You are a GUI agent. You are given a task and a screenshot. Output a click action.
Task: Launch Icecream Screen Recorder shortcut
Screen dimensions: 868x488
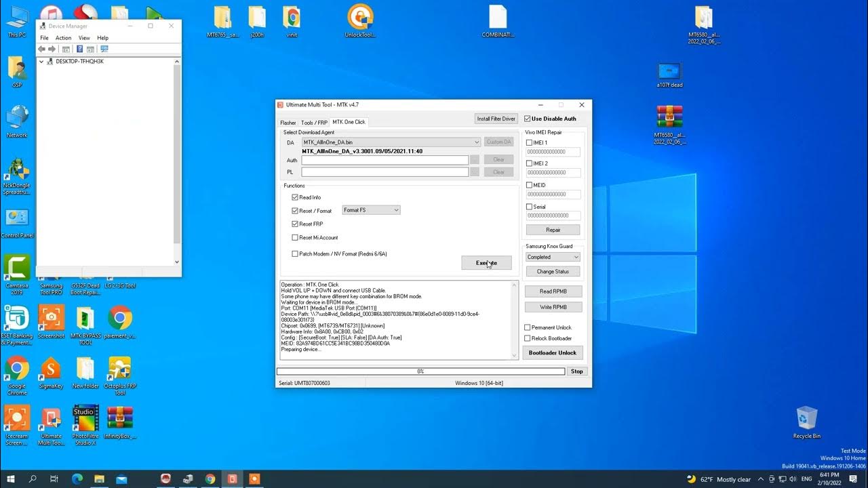[x=17, y=426]
